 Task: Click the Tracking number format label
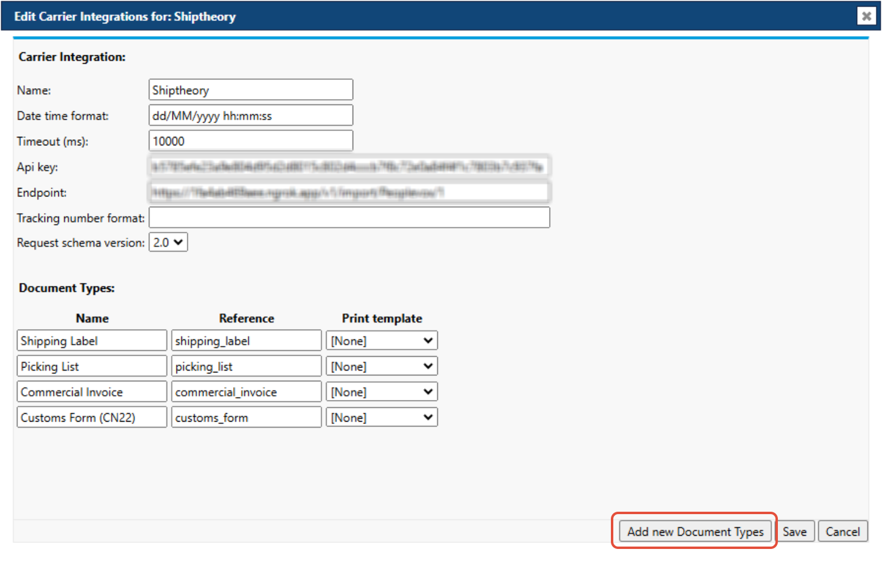click(x=80, y=218)
